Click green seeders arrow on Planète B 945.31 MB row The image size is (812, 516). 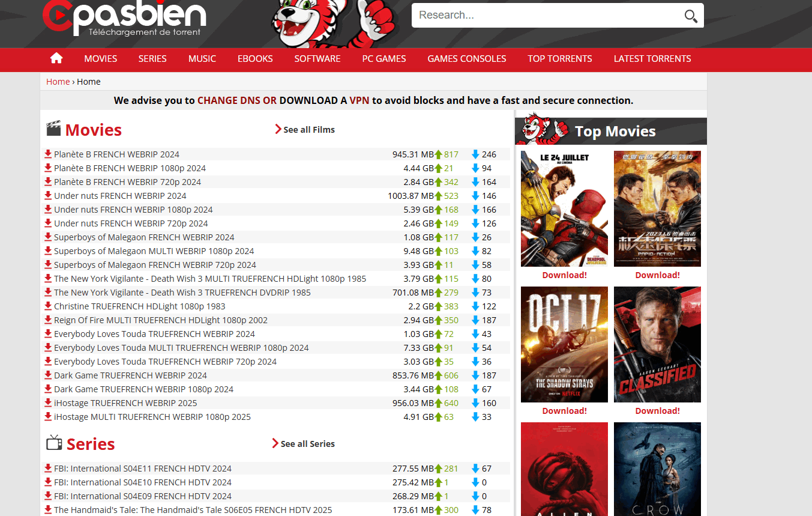pyautogui.click(x=438, y=154)
